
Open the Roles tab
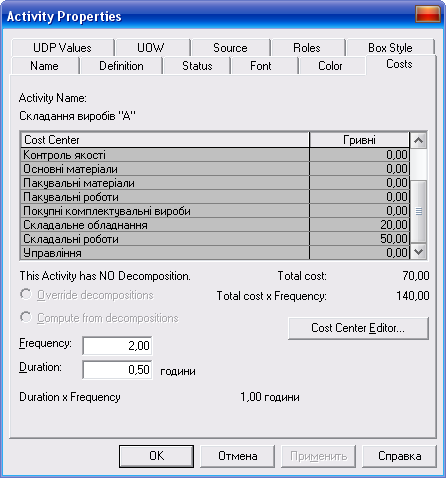pos(307,48)
